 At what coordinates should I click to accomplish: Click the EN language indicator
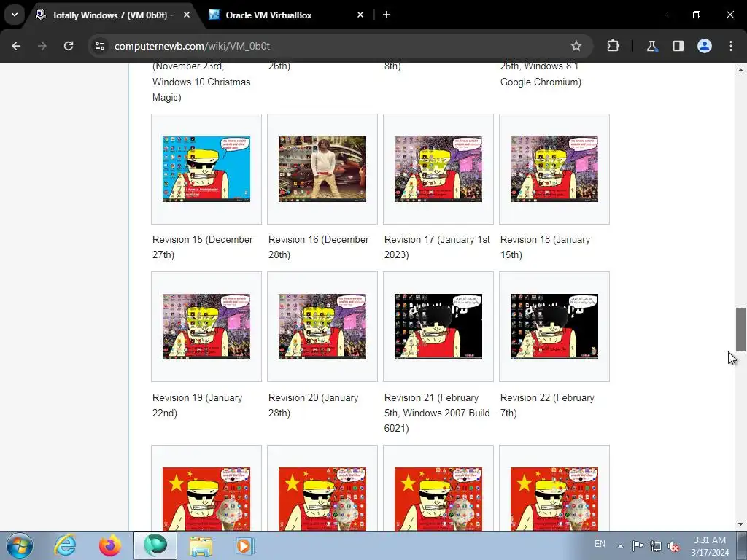pos(600,544)
